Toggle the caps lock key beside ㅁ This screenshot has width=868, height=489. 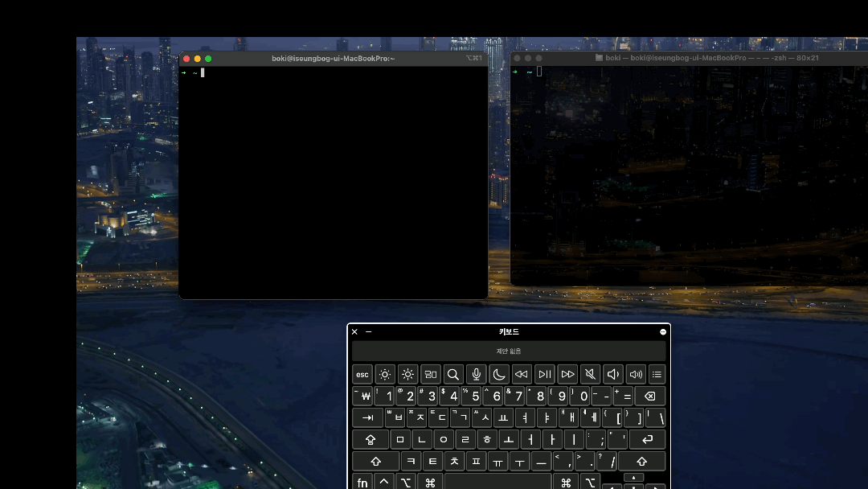click(371, 440)
